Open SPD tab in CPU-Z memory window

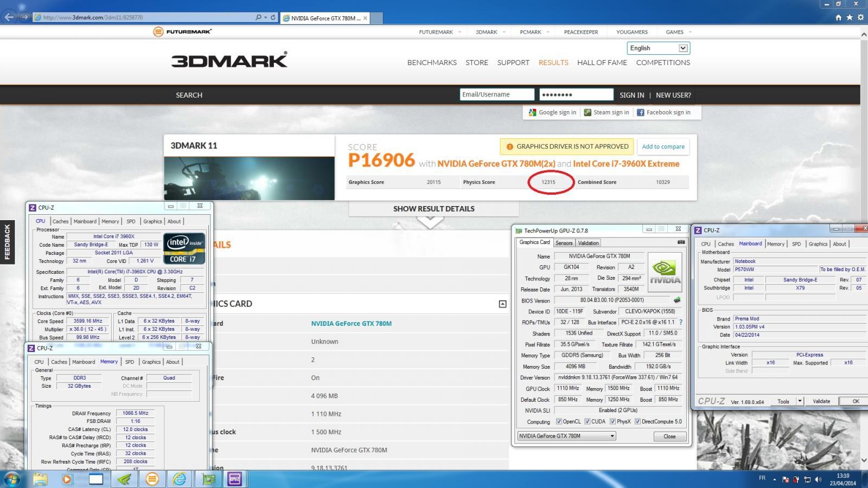129,362
